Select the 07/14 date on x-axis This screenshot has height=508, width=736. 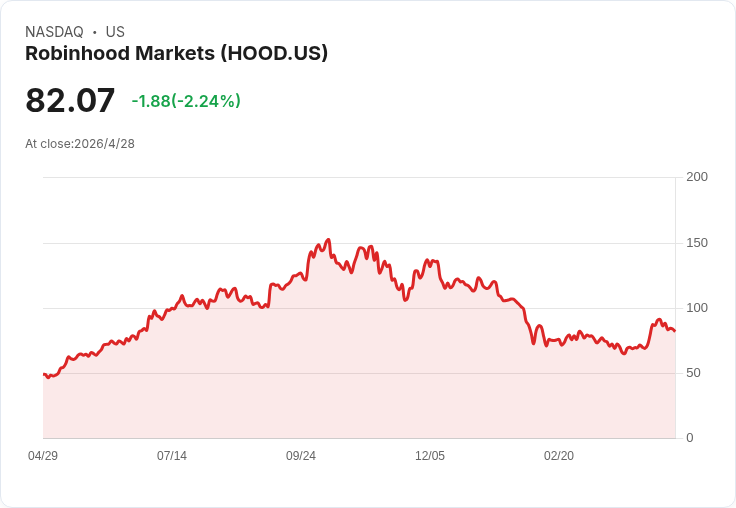(x=172, y=456)
